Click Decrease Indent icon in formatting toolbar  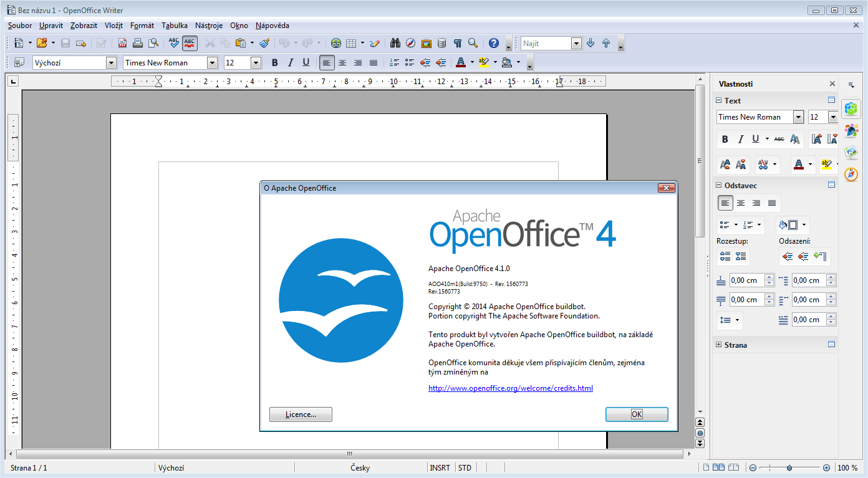[x=426, y=62]
